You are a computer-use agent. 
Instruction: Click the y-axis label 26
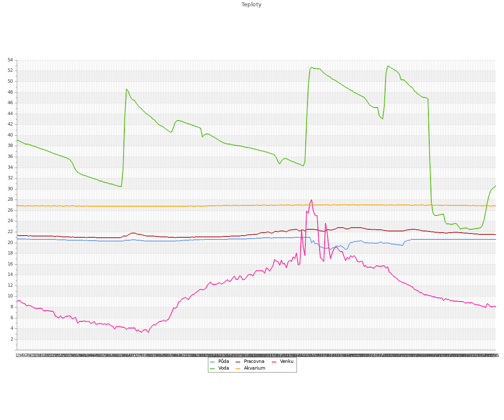click(x=10, y=210)
